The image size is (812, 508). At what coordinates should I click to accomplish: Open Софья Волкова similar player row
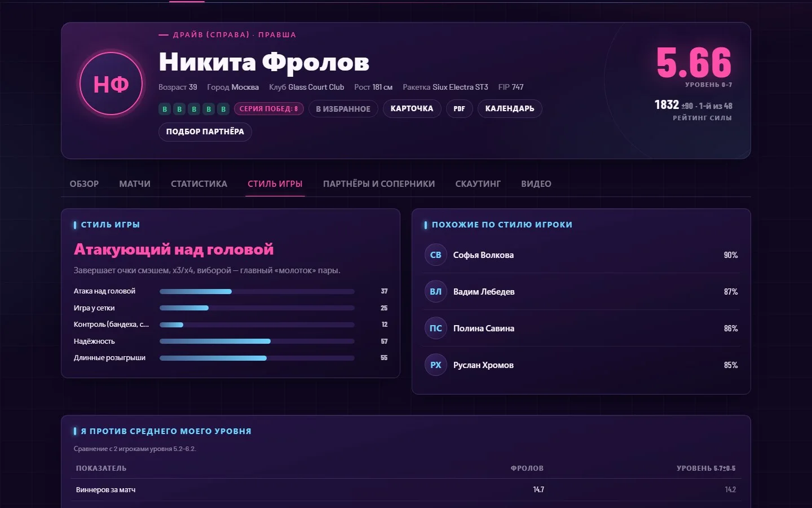point(581,255)
